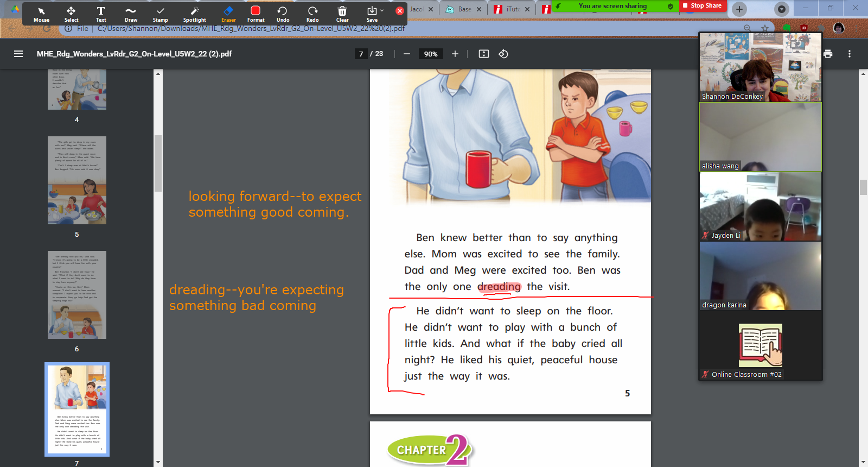
Task: Choose the Select tool in annotation bar
Action: pos(71,14)
